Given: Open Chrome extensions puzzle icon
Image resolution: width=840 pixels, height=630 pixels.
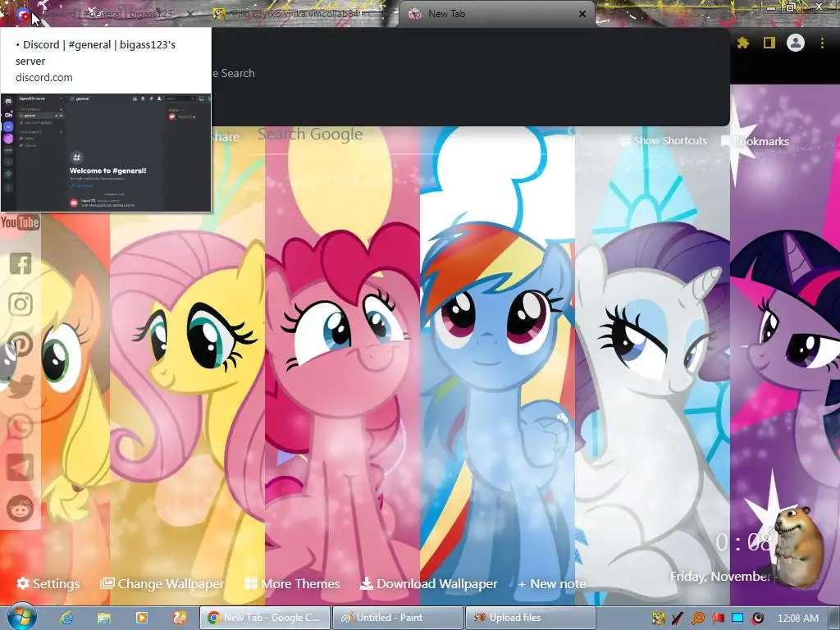Looking at the screenshot, I should pyautogui.click(x=742, y=43).
